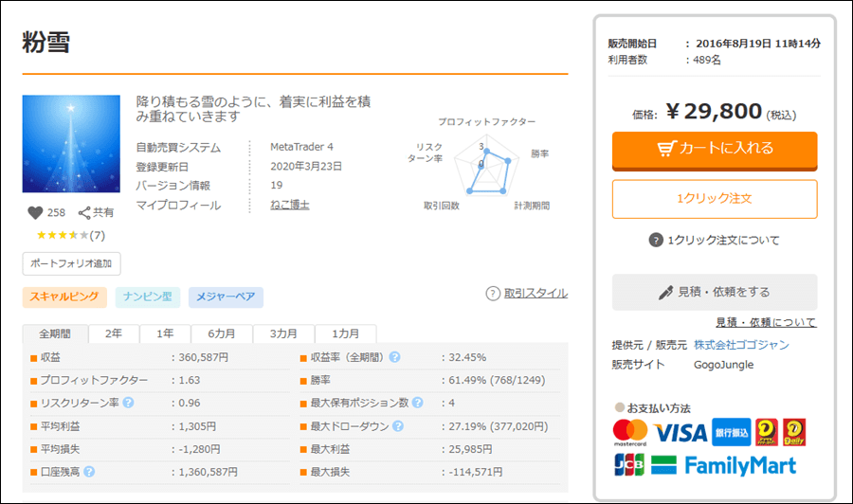Click the product thumbnail image
The width and height of the screenshot is (853, 504).
point(71,144)
